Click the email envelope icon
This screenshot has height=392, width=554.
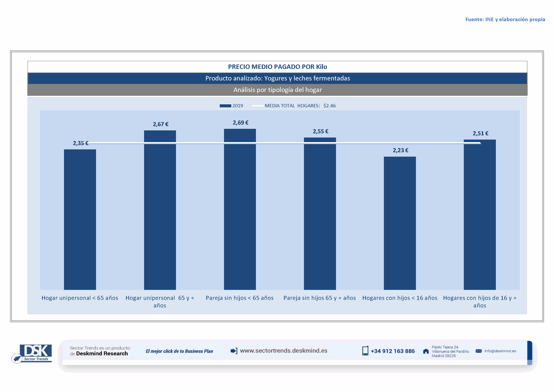point(478,351)
